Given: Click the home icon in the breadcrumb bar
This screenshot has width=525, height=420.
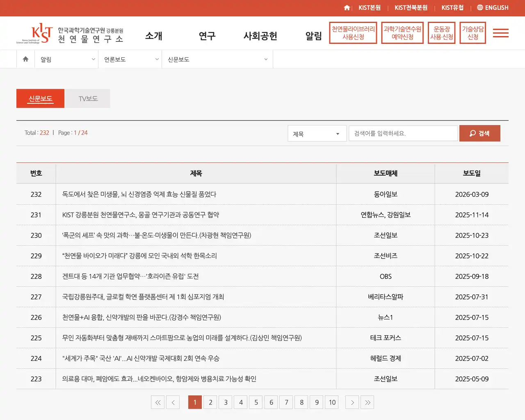Looking at the screenshot, I should (x=25, y=59).
